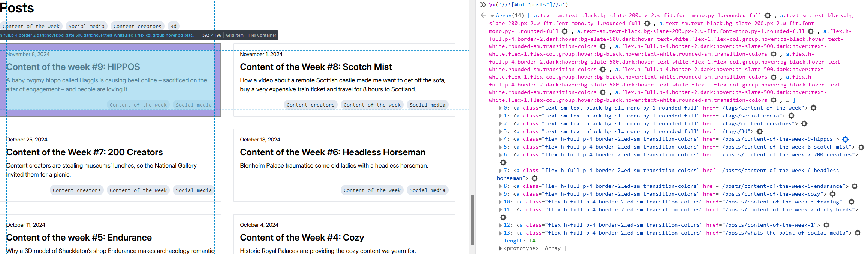Click inspect-node icon for the whats-the-point-of-social-media result

tap(858, 233)
